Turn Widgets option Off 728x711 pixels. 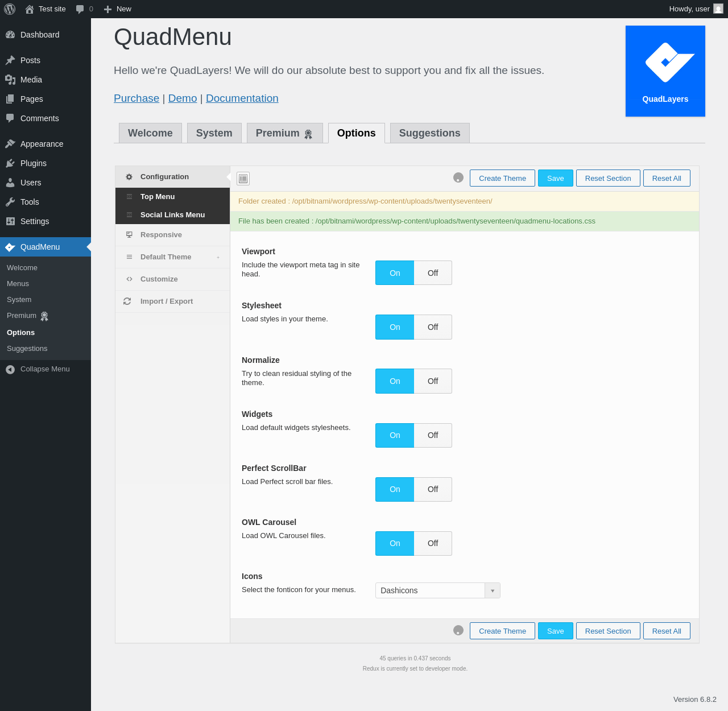point(433,435)
